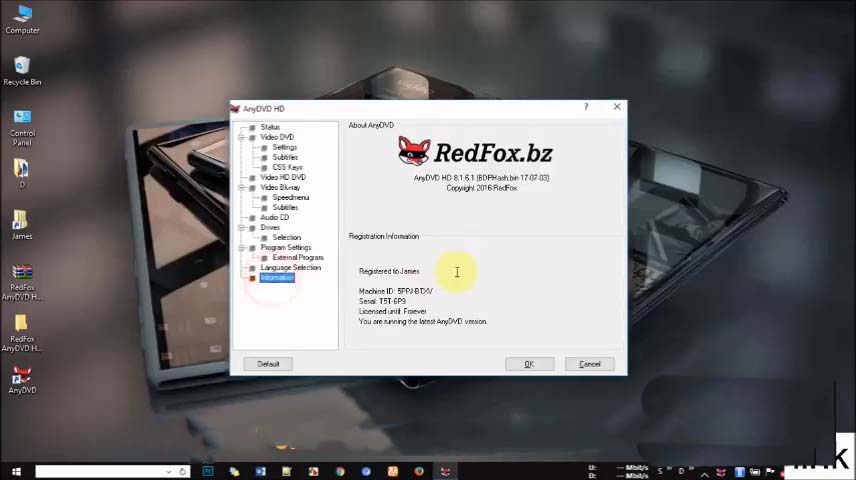Select External Program in the tree
The height and width of the screenshot is (480, 856).
(x=298, y=258)
